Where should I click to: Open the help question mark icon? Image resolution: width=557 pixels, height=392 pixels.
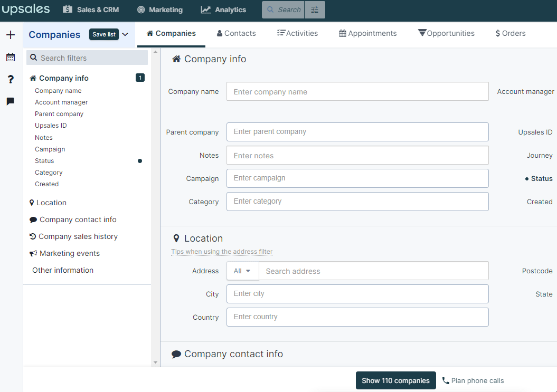[11, 79]
